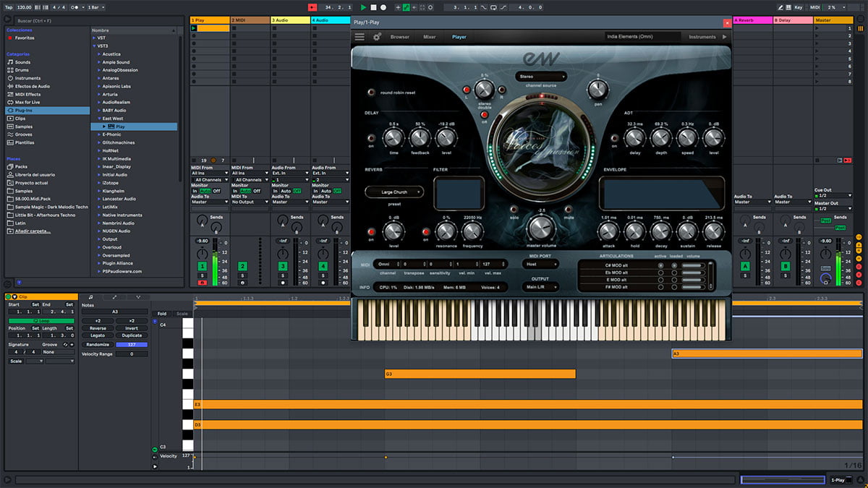
Task: Select the Master track header
Action: tap(833, 20)
